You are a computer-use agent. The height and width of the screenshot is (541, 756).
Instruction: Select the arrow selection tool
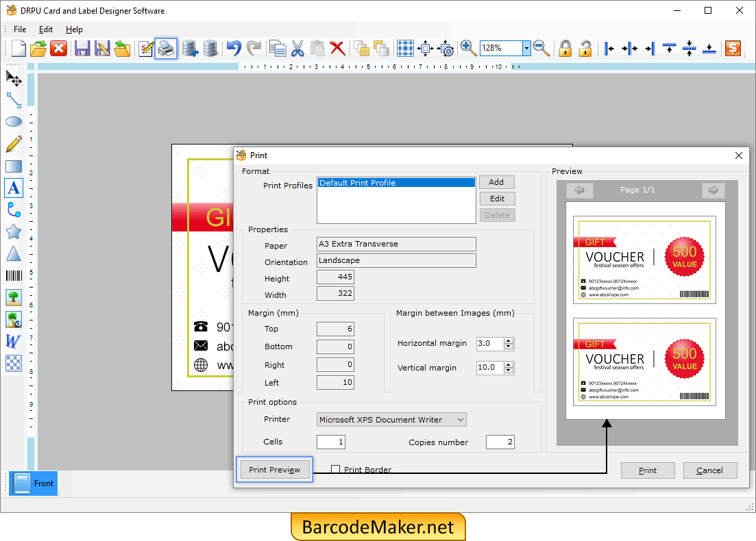click(14, 78)
